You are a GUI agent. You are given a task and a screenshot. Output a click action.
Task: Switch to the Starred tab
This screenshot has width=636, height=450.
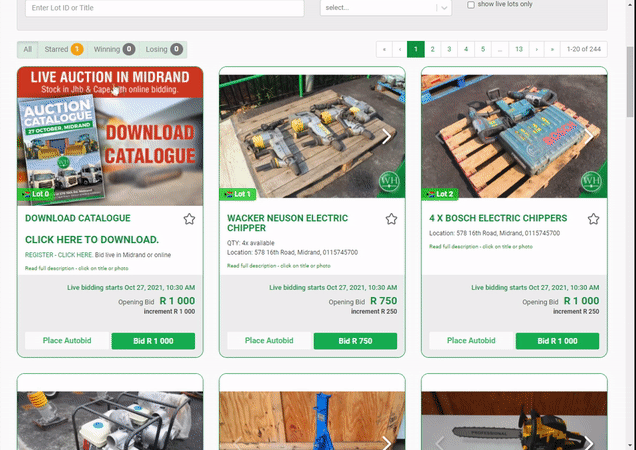coord(63,49)
